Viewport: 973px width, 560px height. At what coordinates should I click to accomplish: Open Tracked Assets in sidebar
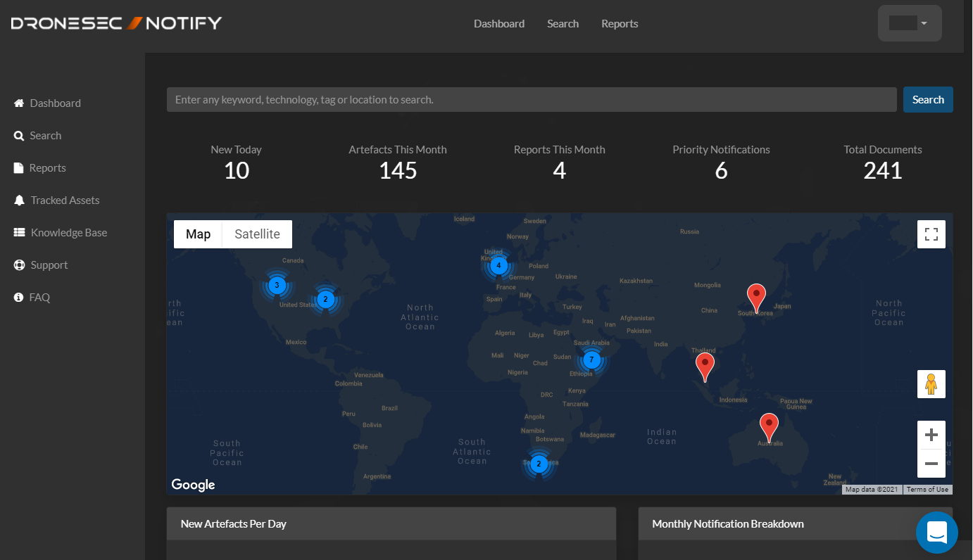(x=65, y=201)
